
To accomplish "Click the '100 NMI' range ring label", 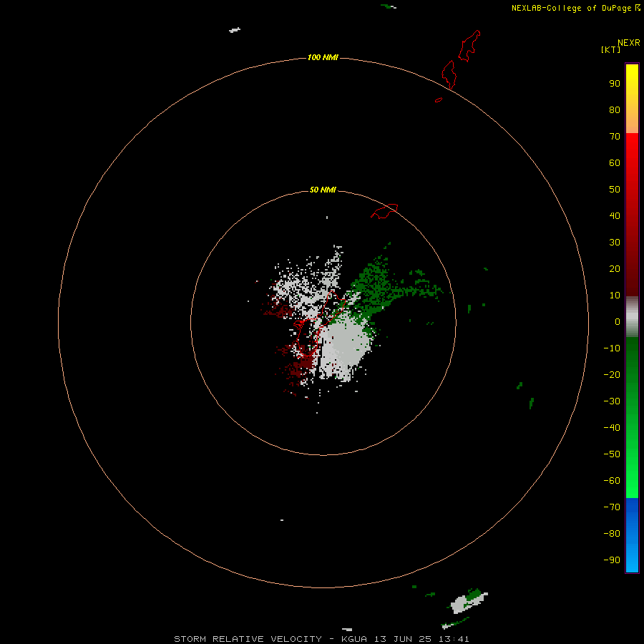I will click(x=323, y=57).
